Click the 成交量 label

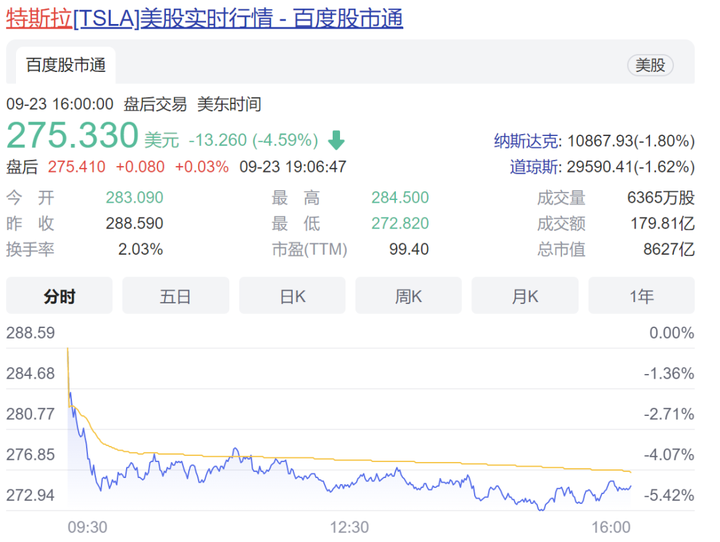pyautogui.click(x=561, y=198)
